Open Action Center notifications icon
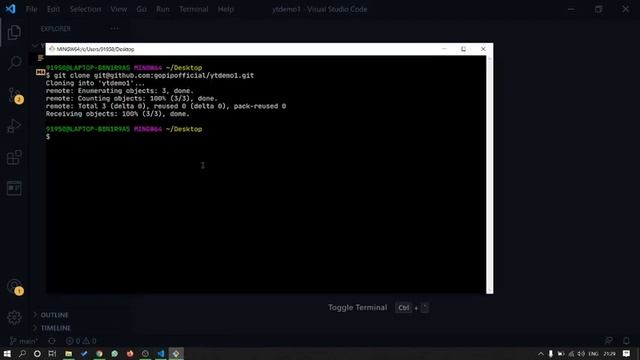Viewport: 640px width, 360px height. coord(626,353)
